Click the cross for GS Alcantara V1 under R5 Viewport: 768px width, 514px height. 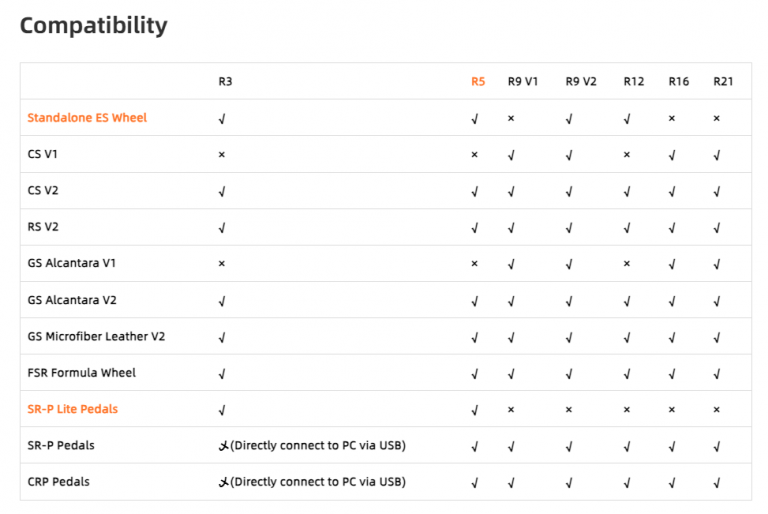click(x=475, y=264)
